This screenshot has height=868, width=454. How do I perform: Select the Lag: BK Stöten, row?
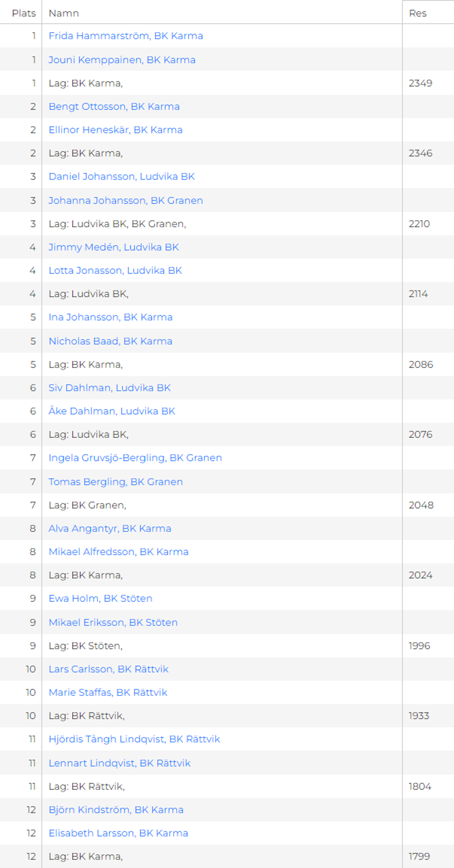point(227,645)
